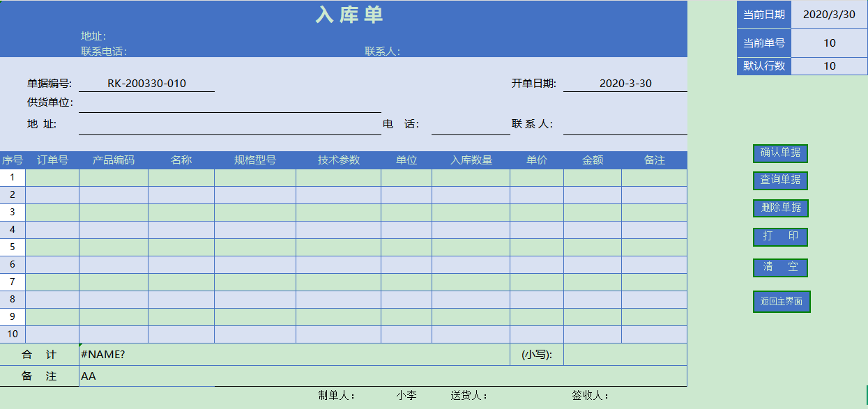Click the 确认单据 button
Viewport: 868px width, 409px height.
tap(780, 153)
